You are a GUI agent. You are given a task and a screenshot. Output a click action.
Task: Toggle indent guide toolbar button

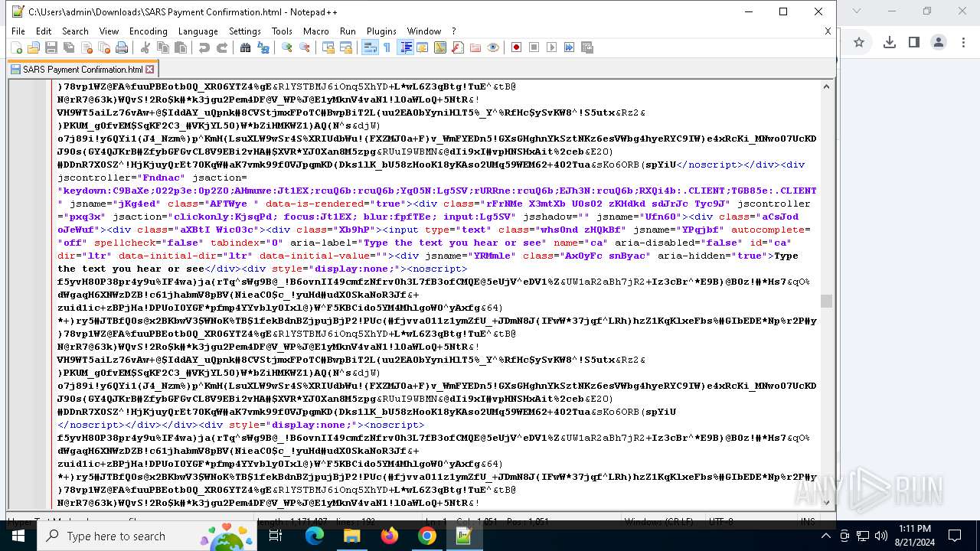406,47
